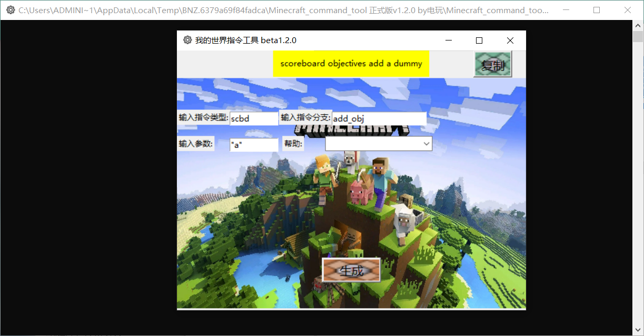Click the 输入指令类型 label
This screenshot has width=644, height=336.
coord(203,118)
